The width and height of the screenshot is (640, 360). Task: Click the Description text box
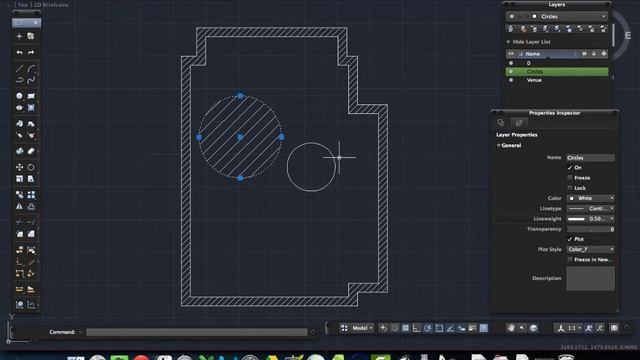591,278
